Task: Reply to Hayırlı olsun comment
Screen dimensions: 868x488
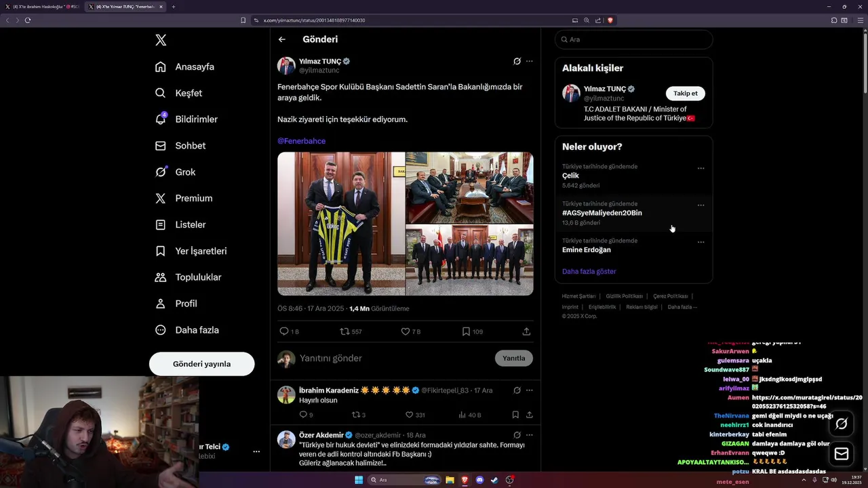Action: tap(306, 415)
